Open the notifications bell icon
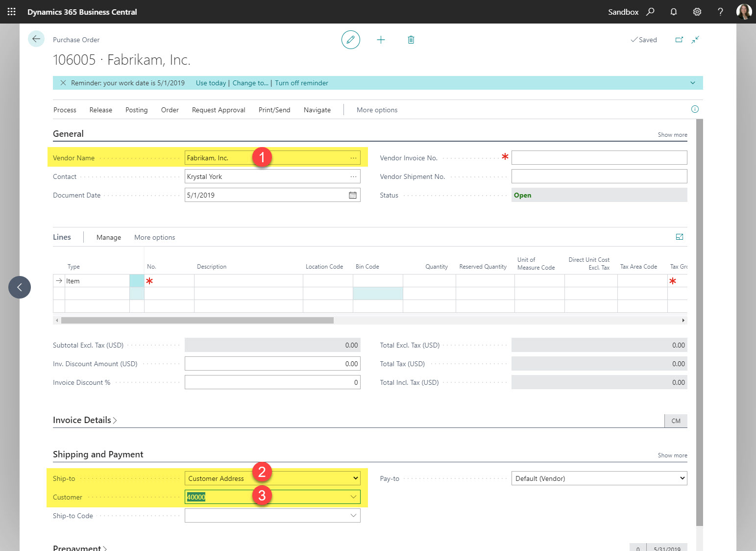 click(x=673, y=11)
